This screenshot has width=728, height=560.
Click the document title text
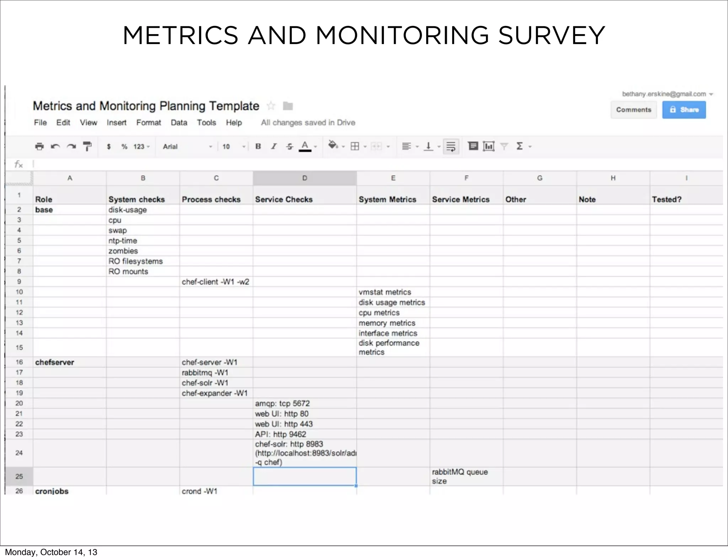(146, 106)
